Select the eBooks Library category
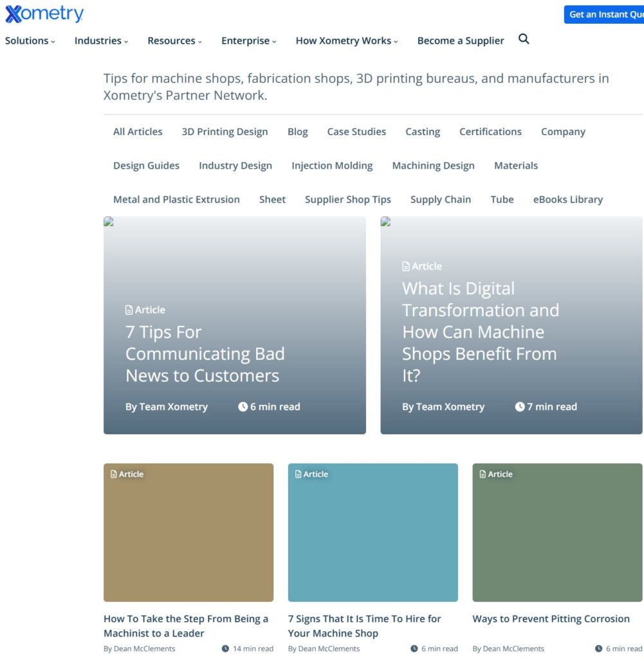This screenshot has width=644, height=659. pos(568,200)
